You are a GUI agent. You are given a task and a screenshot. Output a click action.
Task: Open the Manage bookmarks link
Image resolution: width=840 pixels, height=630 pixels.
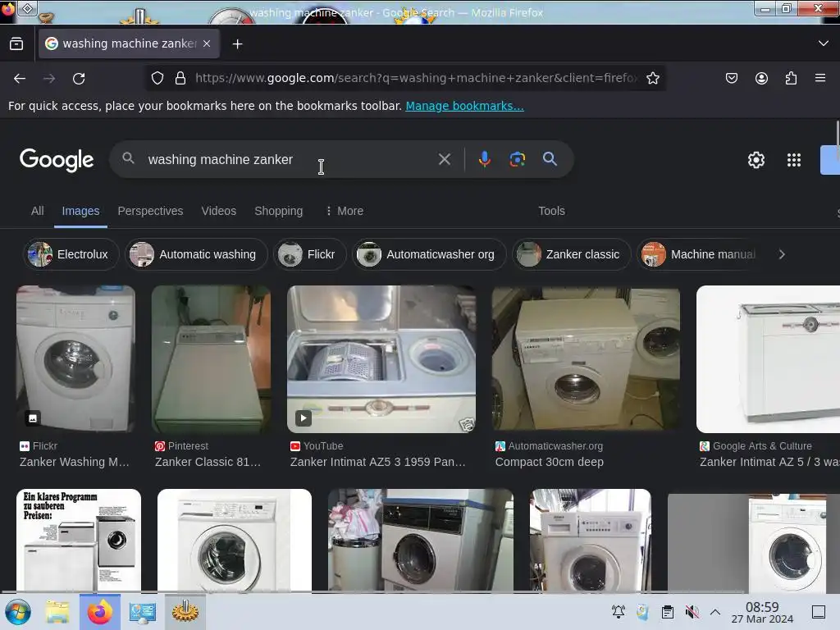click(x=464, y=106)
